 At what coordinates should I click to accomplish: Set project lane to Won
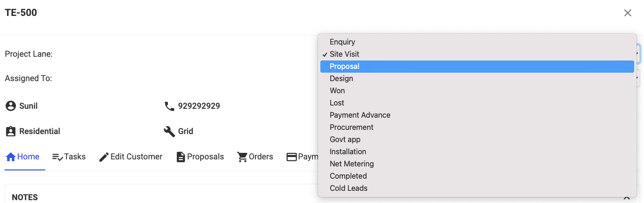(x=337, y=91)
